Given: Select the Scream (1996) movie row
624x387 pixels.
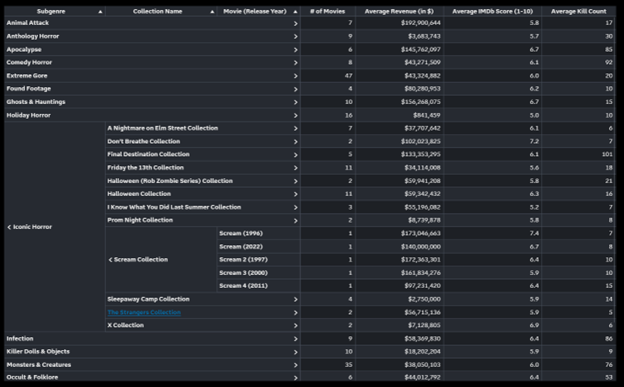Looking at the screenshot, I should (x=258, y=233).
